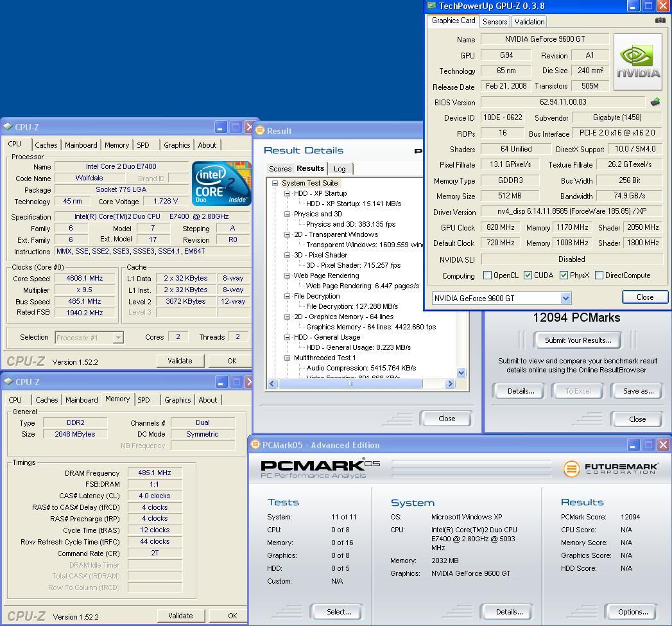Switch to the Scores tab in Result Details
This screenshot has height=626, width=672.
pyautogui.click(x=280, y=168)
